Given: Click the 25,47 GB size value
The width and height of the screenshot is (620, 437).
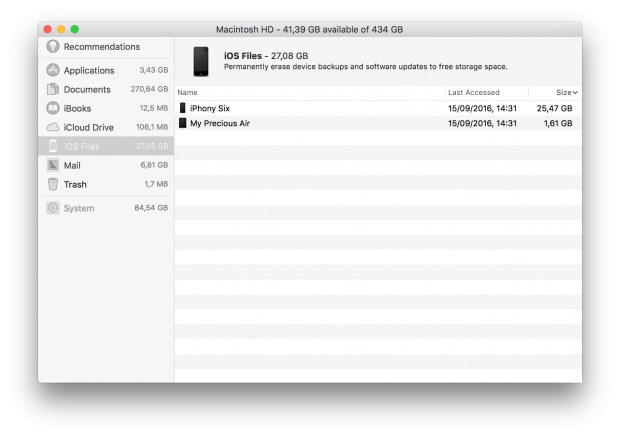Looking at the screenshot, I should (x=554, y=108).
